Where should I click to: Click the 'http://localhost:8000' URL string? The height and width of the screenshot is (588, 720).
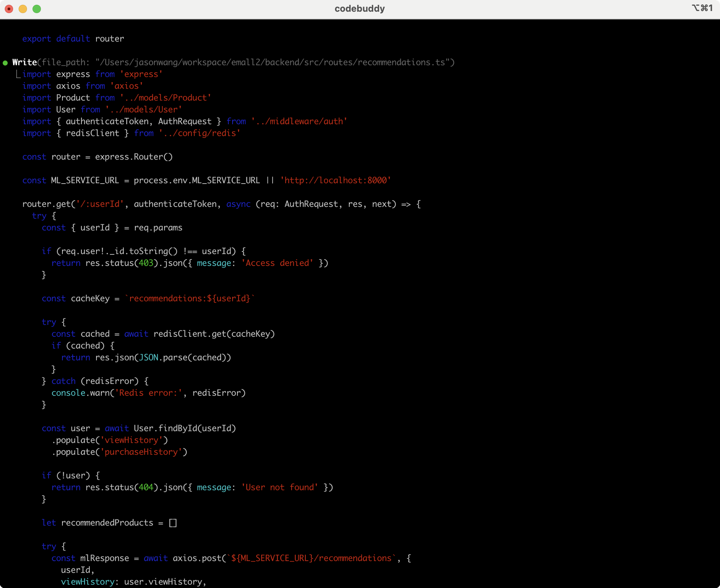[335, 180]
